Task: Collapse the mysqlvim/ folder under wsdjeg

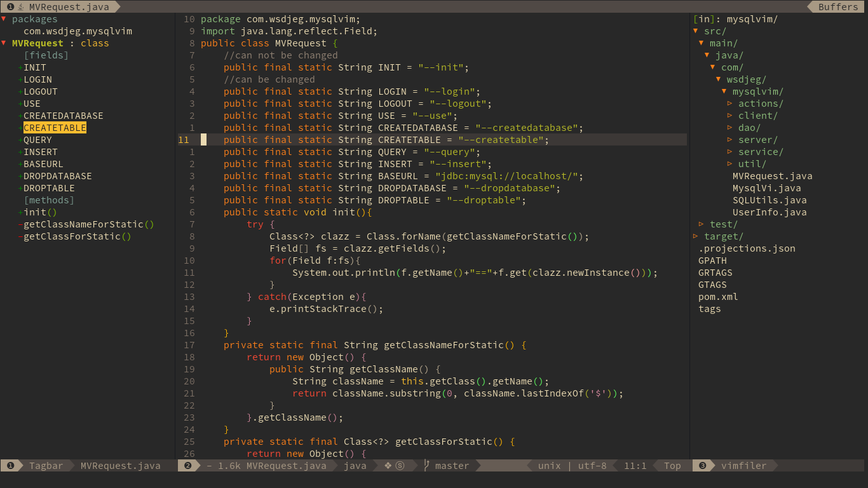Action: click(724, 91)
